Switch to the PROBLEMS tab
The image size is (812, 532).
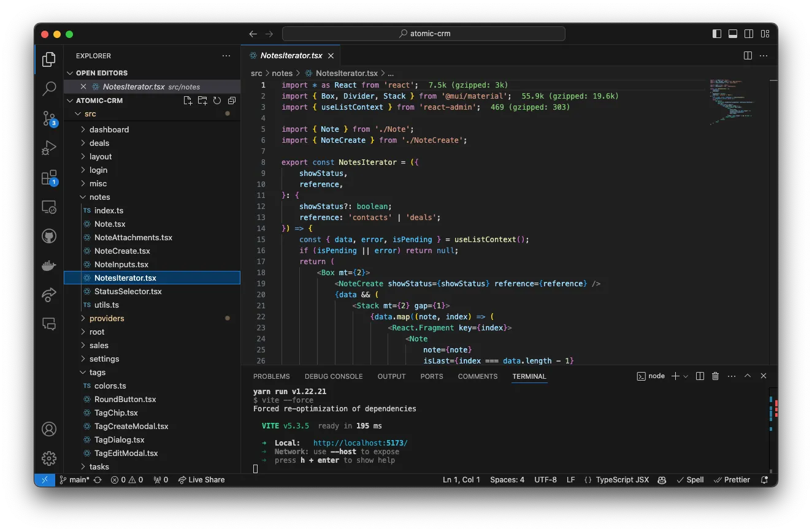[272, 376]
